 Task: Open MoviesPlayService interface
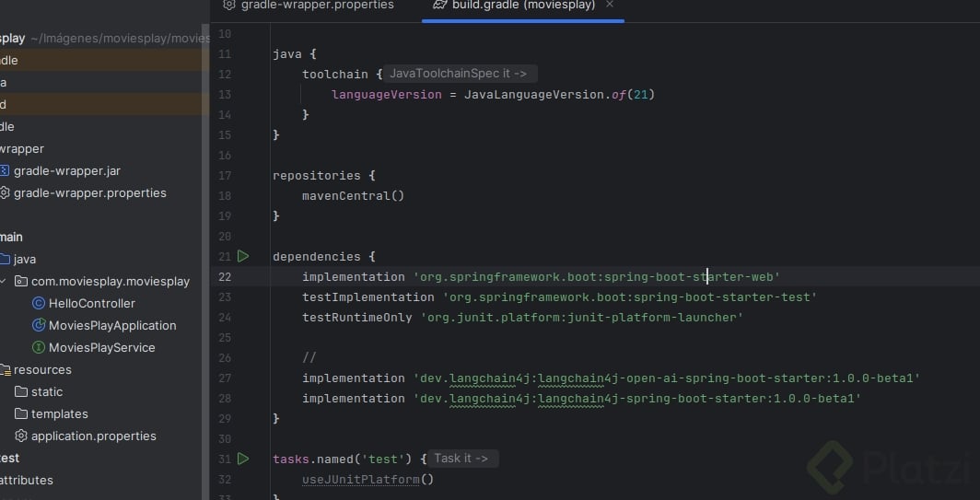pyautogui.click(x=102, y=347)
